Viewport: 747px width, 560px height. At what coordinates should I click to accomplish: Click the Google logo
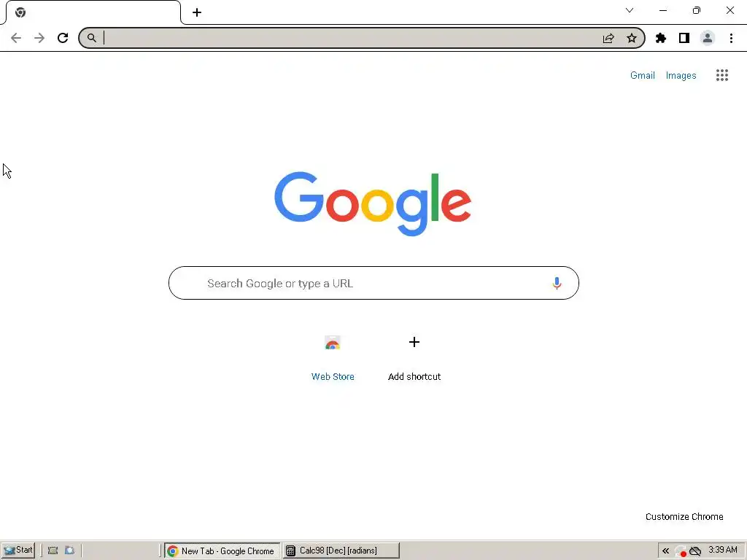click(373, 204)
